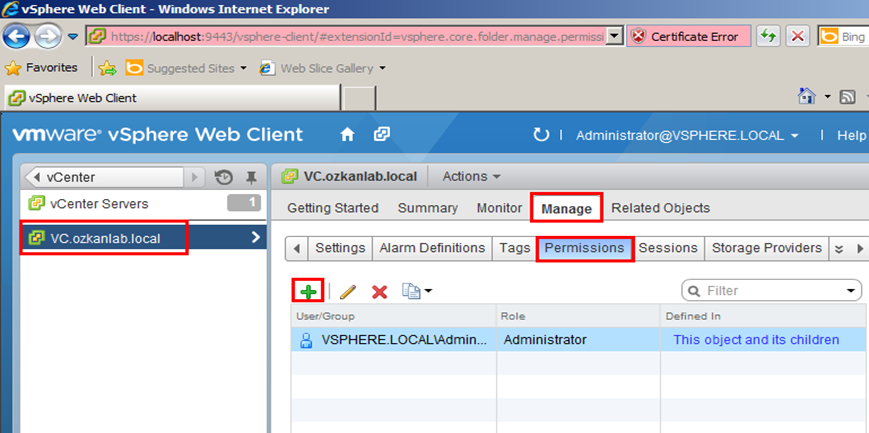Click the browser Back arrow button
Screen dimensions: 869x433
coord(17,37)
